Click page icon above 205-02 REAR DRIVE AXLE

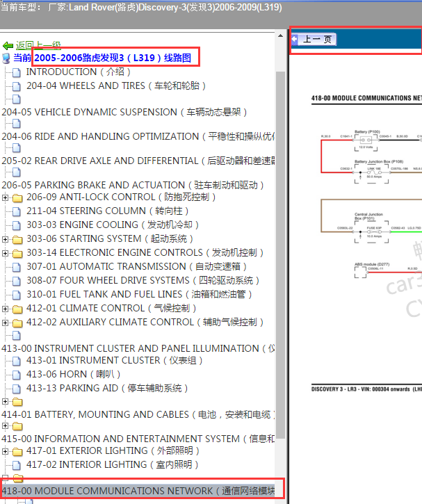click(x=17, y=148)
